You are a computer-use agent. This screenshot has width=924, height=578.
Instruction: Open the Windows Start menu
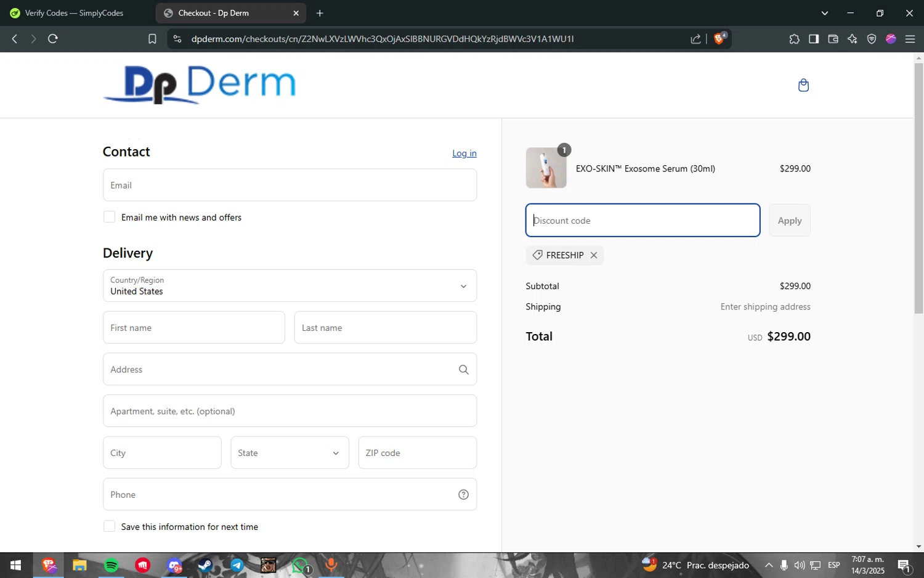pyautogui.click(x=16, y=565)
